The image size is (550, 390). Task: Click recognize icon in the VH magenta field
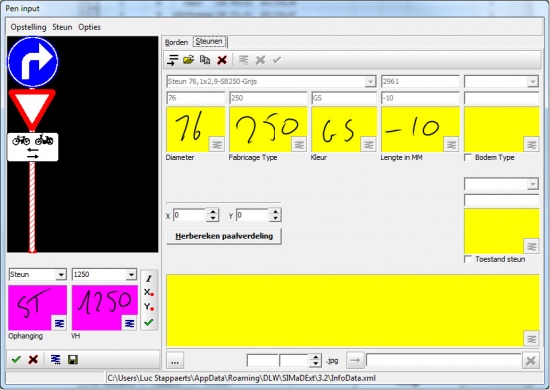point(129,323)
